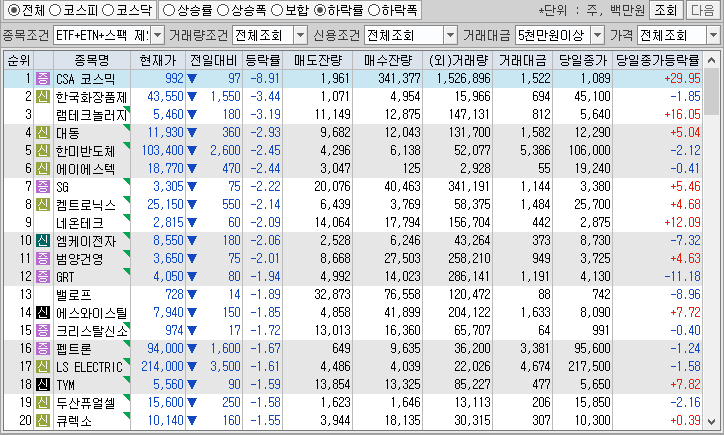Sort by the 당일종가등락률 column header

tap(658, 60)
